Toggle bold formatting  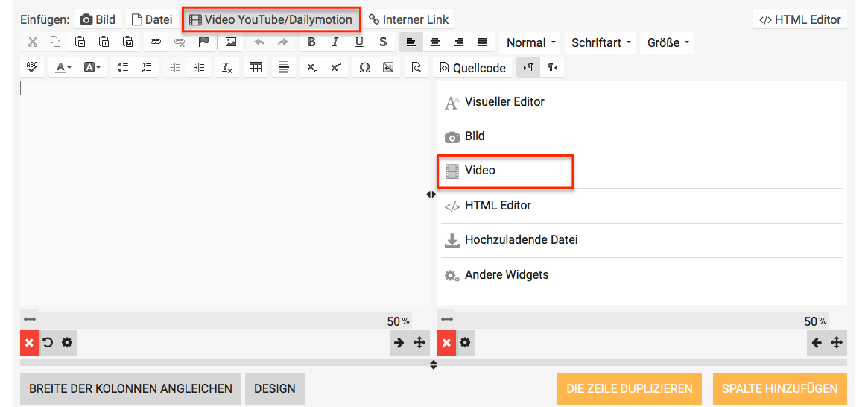[x=311, y=42]
